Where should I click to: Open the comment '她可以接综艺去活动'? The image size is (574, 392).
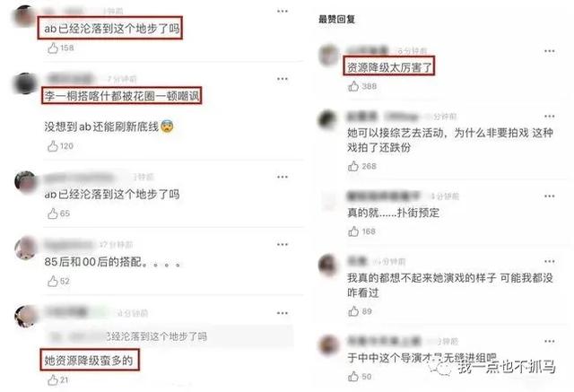(450, 140)
